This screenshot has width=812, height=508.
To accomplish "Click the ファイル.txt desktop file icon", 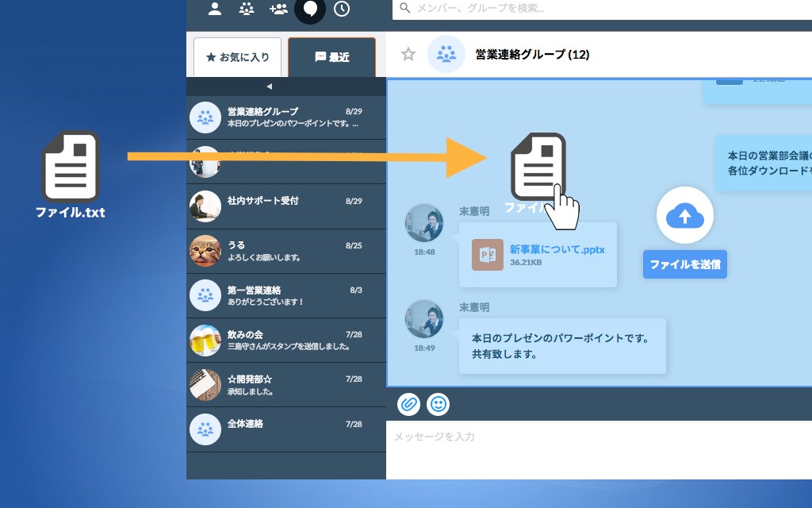I will tap(71, 168).
